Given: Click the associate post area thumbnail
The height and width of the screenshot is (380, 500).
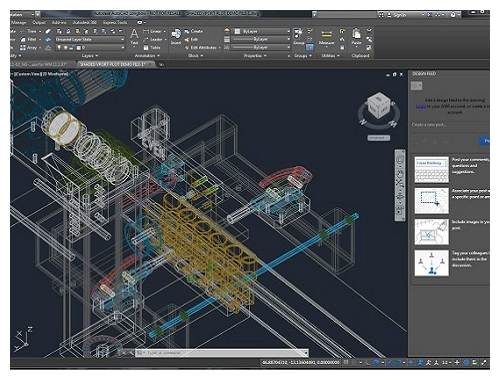Looking at the screenshot, I should 432,201.
